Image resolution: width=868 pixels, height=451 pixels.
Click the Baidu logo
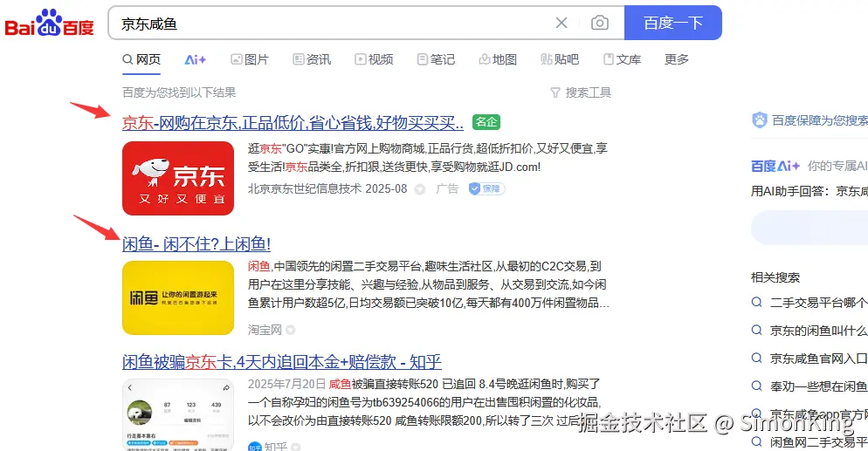(49, 24)
